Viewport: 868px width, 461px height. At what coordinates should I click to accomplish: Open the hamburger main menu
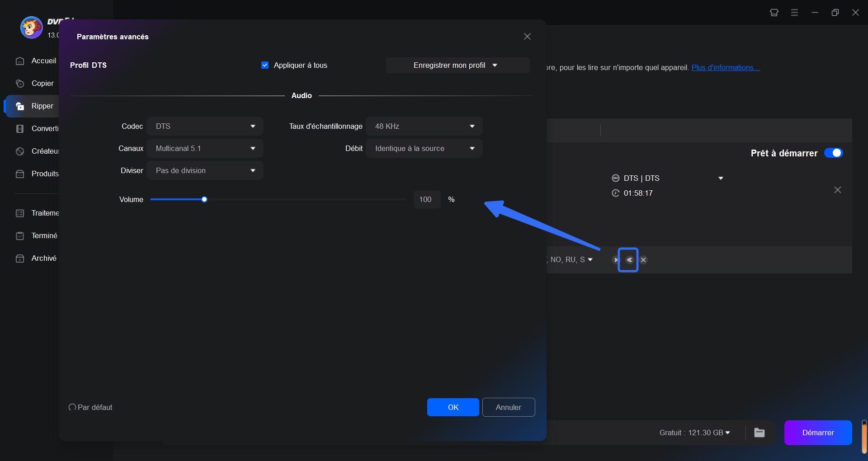pos(794,13)
